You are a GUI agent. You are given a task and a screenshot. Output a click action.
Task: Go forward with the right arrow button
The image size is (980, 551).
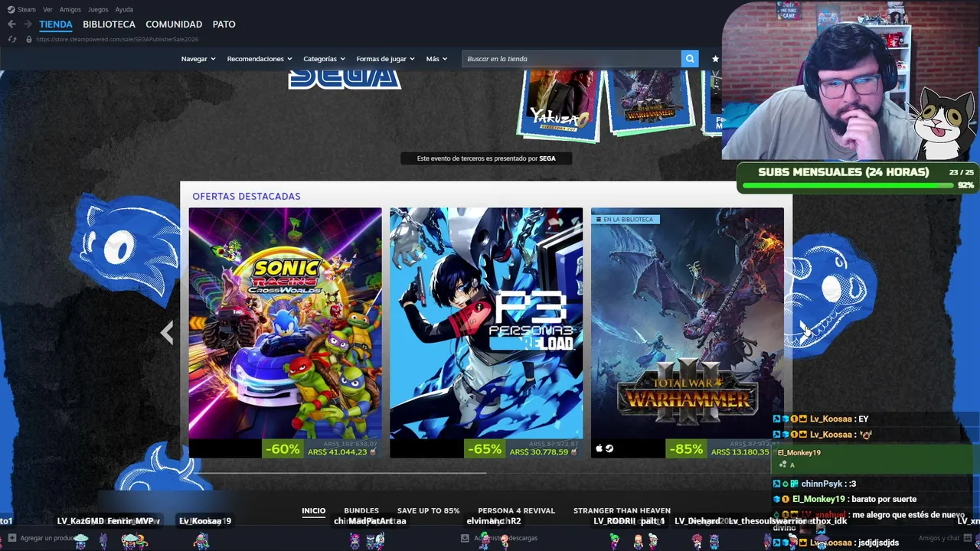28,24
